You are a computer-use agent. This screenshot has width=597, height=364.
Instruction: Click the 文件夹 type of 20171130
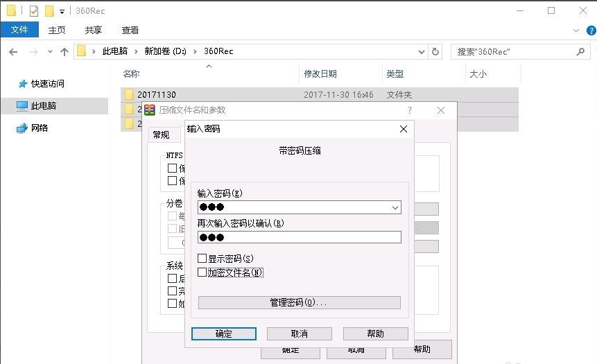[399, 95]
